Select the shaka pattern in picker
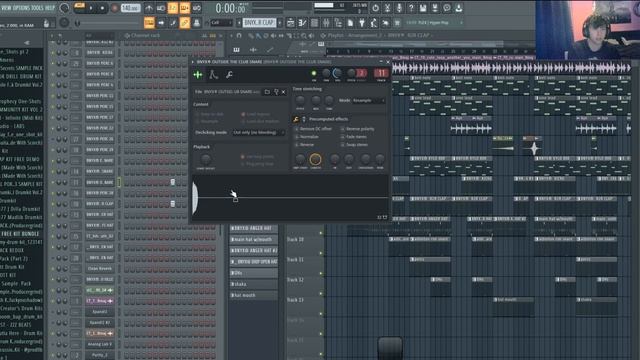This screenshot has height=360, width=640. [x=253, y=284]
